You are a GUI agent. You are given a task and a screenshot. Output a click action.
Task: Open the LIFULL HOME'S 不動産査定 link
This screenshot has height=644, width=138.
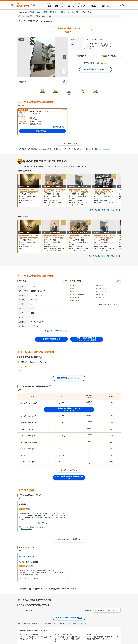pyautogui.click(x=76, y=624)
